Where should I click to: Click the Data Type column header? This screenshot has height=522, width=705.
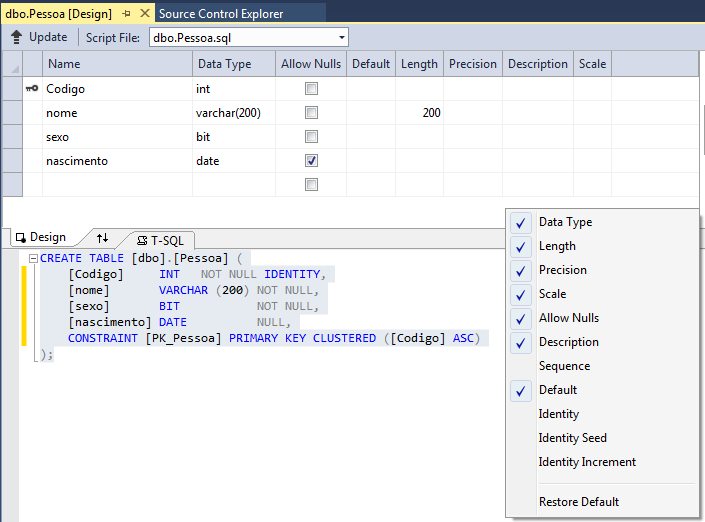point(224,64)
